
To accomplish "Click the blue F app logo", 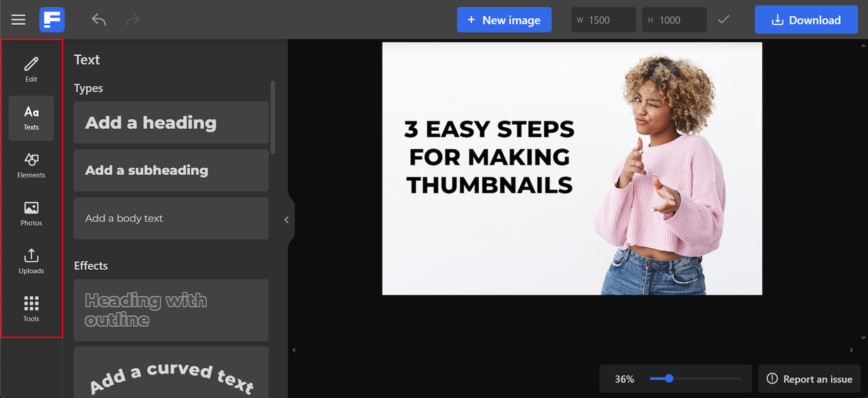I will click(52, 20).
